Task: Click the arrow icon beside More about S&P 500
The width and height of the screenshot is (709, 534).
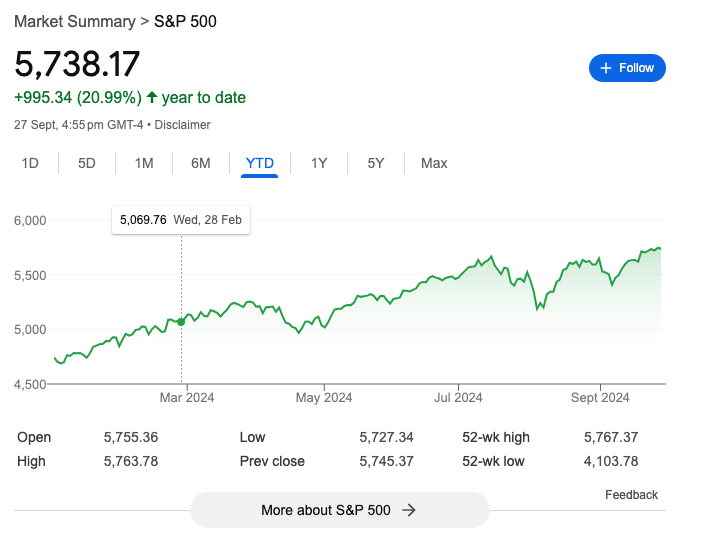Action: click(408, 510)
